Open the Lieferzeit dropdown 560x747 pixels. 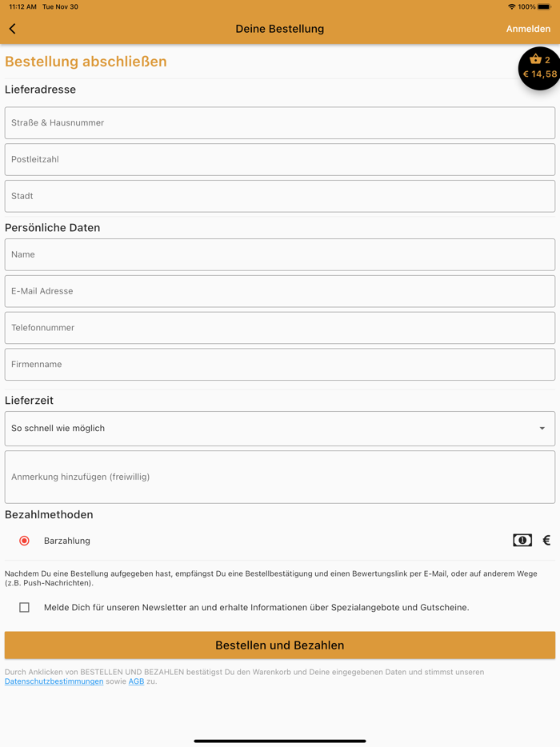(x=272, y=429)
